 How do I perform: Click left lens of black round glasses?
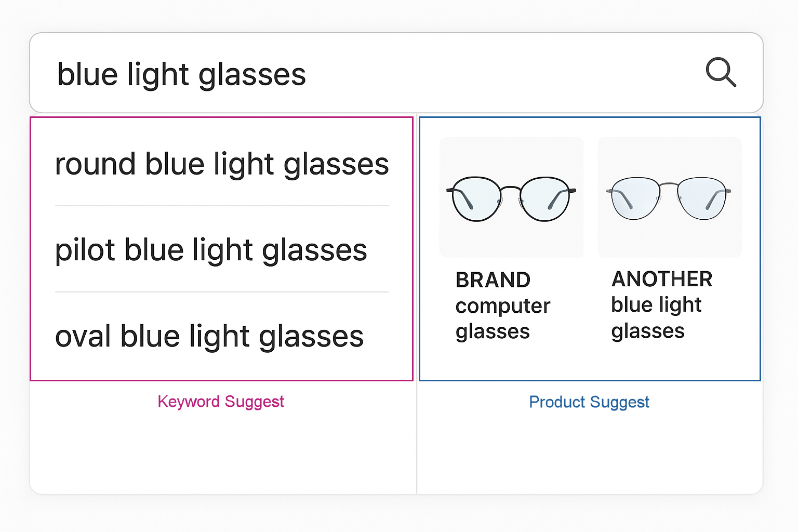[476, 199]
